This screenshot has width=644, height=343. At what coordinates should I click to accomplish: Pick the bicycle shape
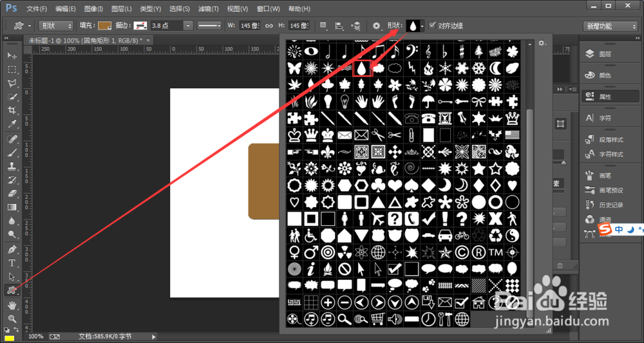pos(462,236)
